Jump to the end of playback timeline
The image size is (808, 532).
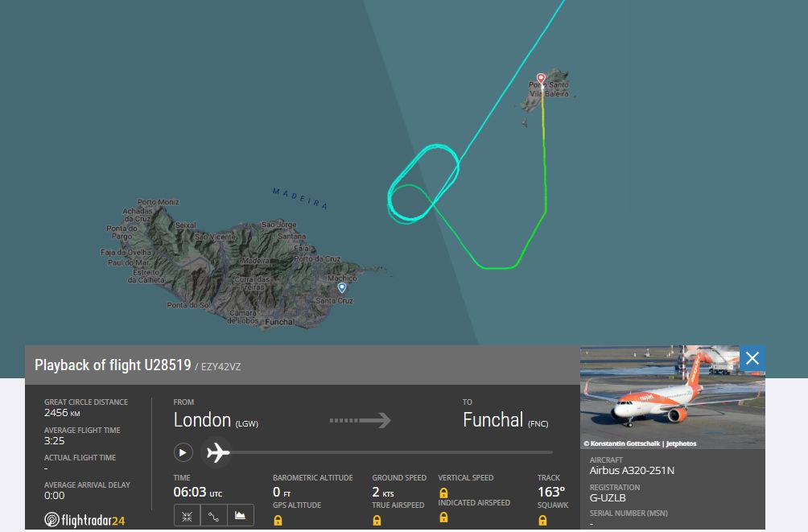point(550,452)
